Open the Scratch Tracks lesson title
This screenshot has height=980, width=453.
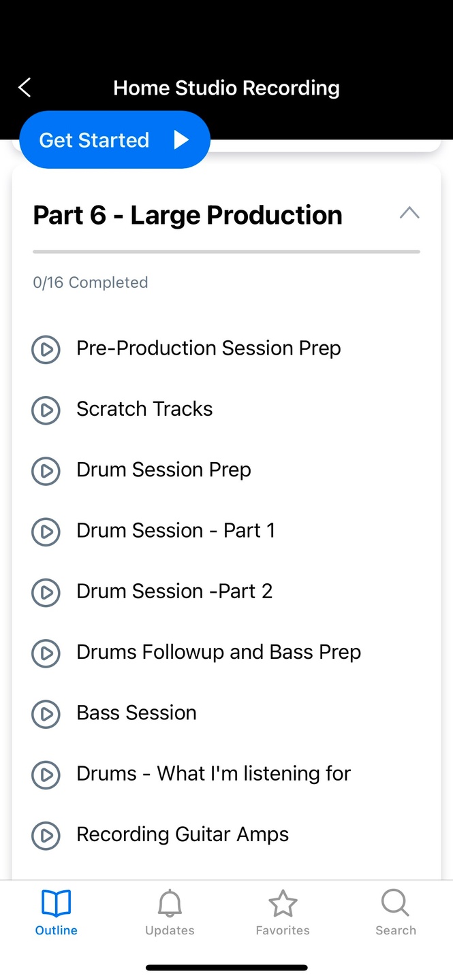(x=144, y=409)
